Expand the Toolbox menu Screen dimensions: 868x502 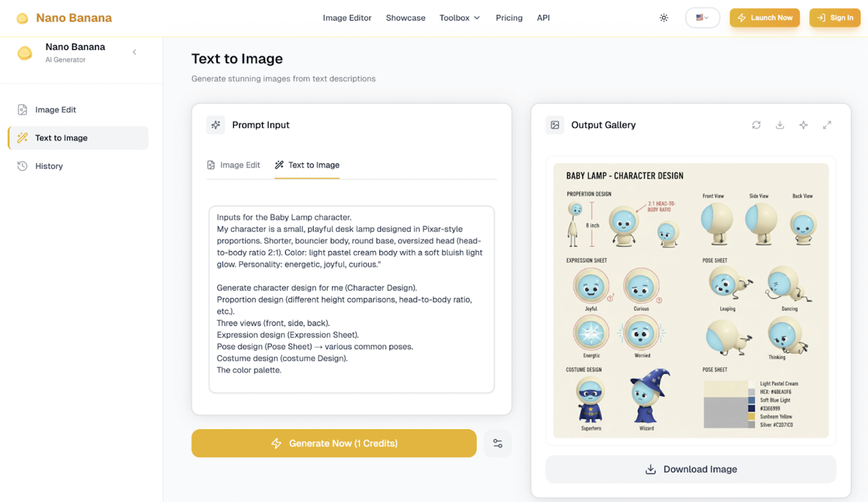pyautogui.click(x=459, y=18)
